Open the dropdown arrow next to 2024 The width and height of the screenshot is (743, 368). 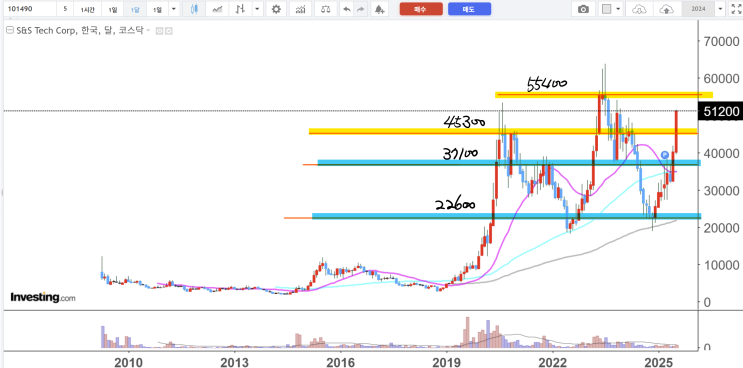tap(721, 9)
